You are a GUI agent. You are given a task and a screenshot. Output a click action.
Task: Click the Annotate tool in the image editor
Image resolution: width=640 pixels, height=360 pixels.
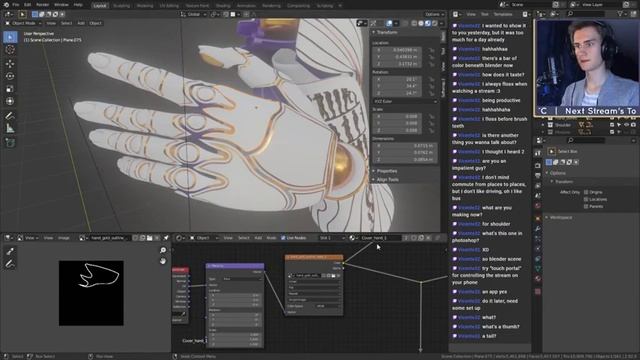pos(10,264)
